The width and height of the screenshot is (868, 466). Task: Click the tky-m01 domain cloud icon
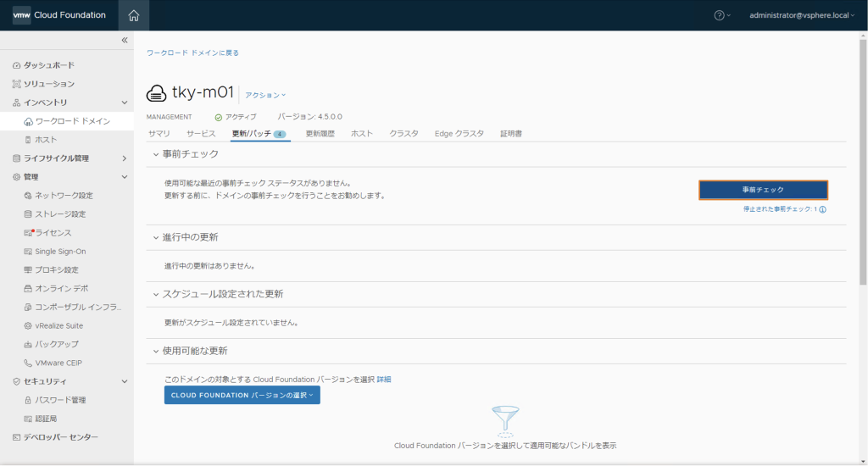pyautogui.click(x=156, y=93)
